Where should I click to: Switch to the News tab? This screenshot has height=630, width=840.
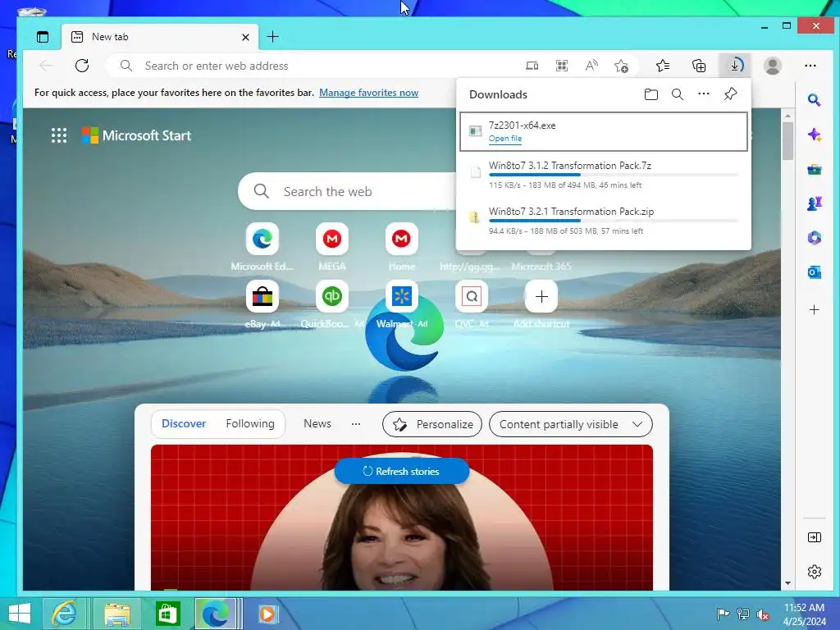click(317, 424)
